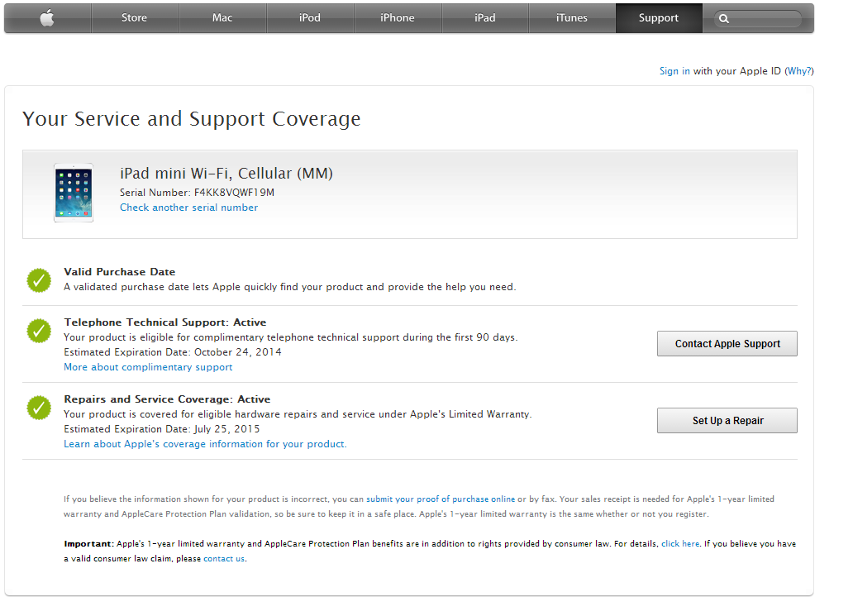
Task: Click Check another serial number link
Action: pos(188,208)
